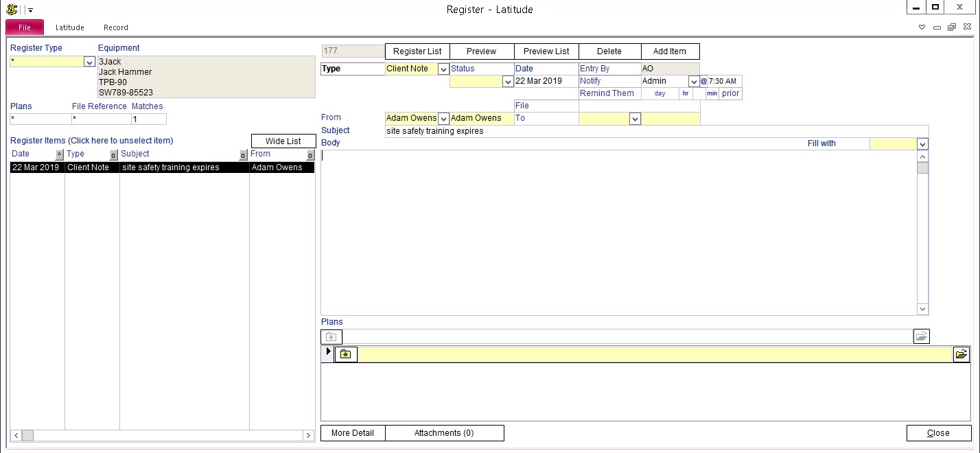Viewport: 980px width, 453px height.
Task: Open the File ribbon tab
Action: (x=25, y=27)
